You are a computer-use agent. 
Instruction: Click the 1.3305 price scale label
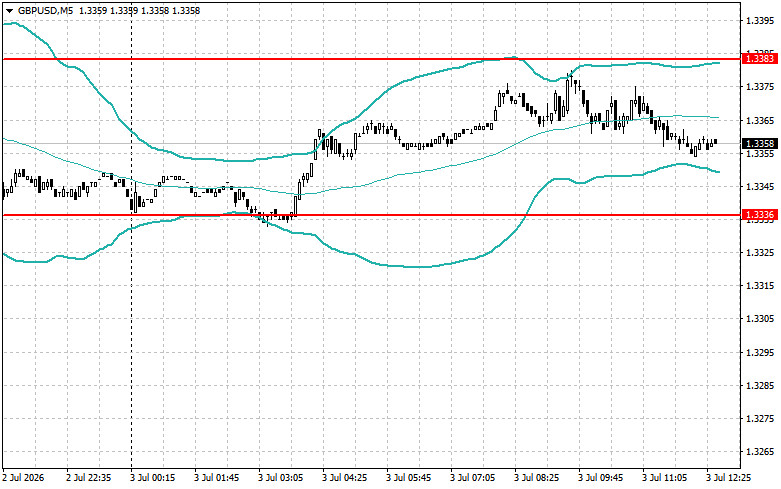coord(760,319)
